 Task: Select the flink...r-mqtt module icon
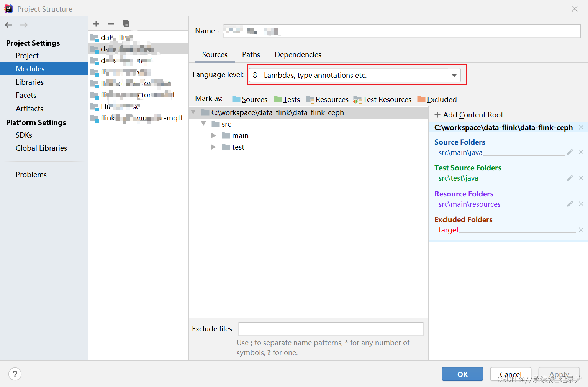tap(95, 118)
